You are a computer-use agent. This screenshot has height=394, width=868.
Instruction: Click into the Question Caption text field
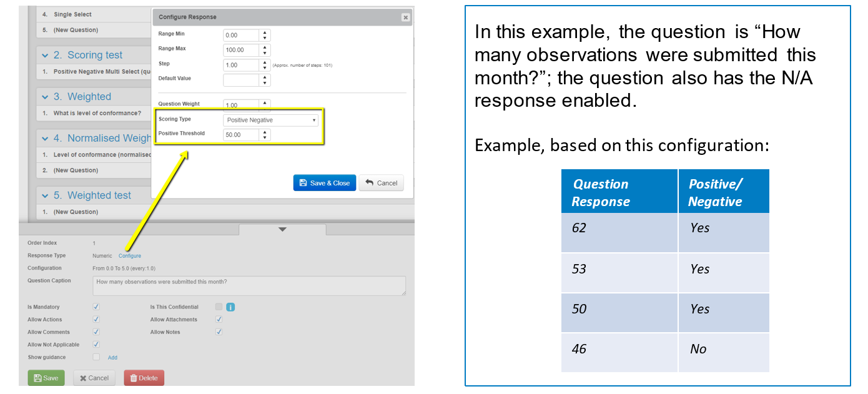(x=249, y=285)
